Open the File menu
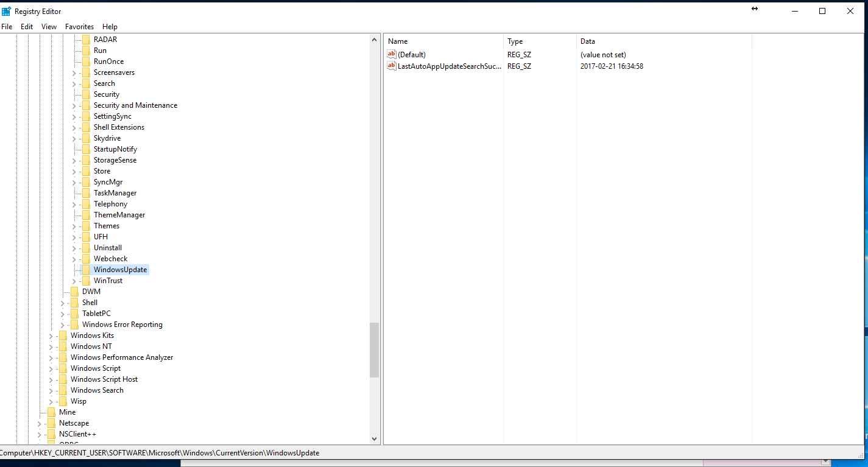 pos(7,27)
